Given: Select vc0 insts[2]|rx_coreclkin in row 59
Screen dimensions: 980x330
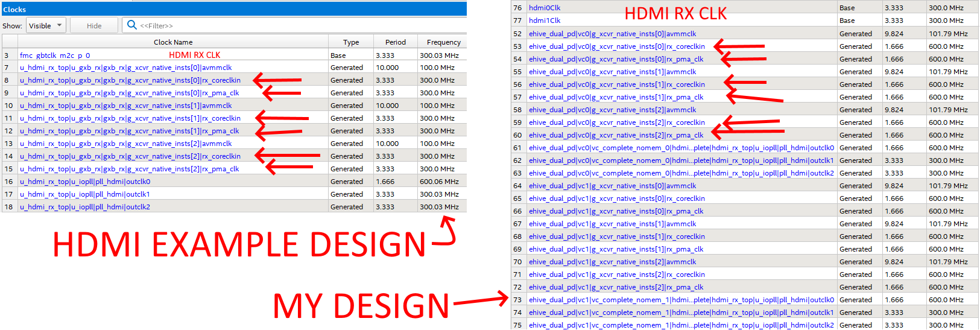Looking at the screenshot, I should [x=617, y=122].
